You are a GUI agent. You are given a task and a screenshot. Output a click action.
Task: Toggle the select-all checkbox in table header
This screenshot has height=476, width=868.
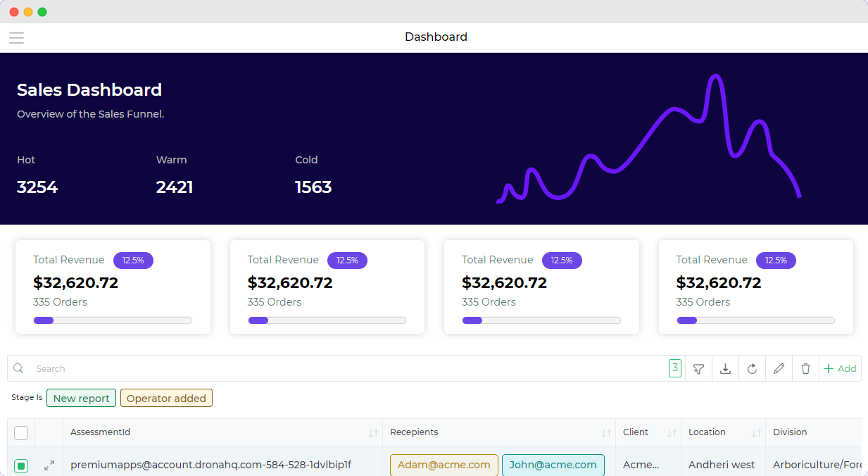click(20, 432)
